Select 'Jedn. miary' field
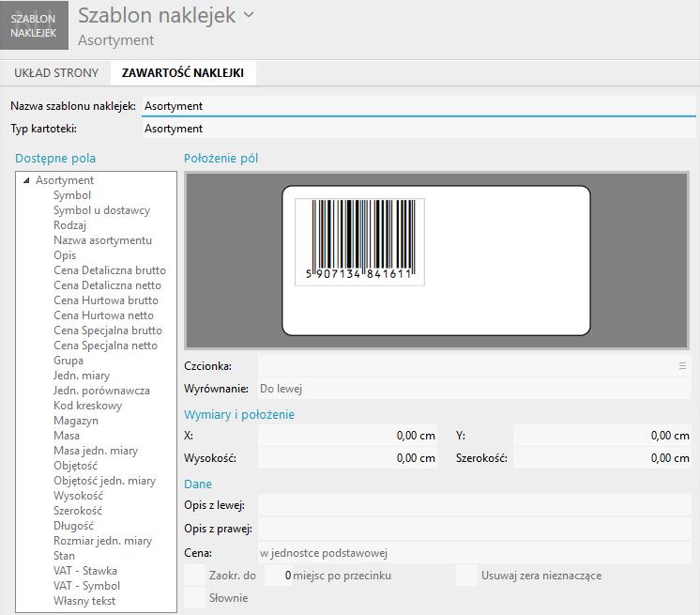 pyautogui.click(x=82, y=376)
